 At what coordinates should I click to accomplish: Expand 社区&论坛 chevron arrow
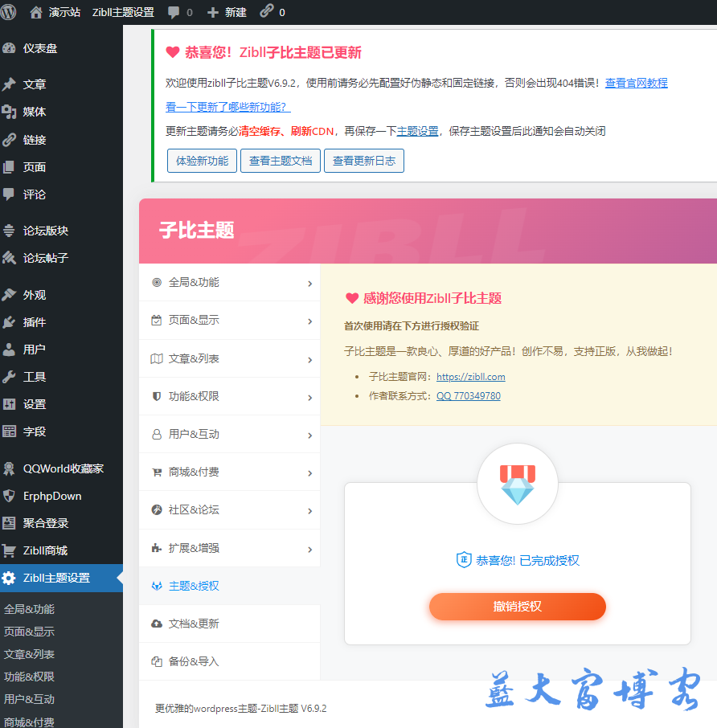point(309,511)
